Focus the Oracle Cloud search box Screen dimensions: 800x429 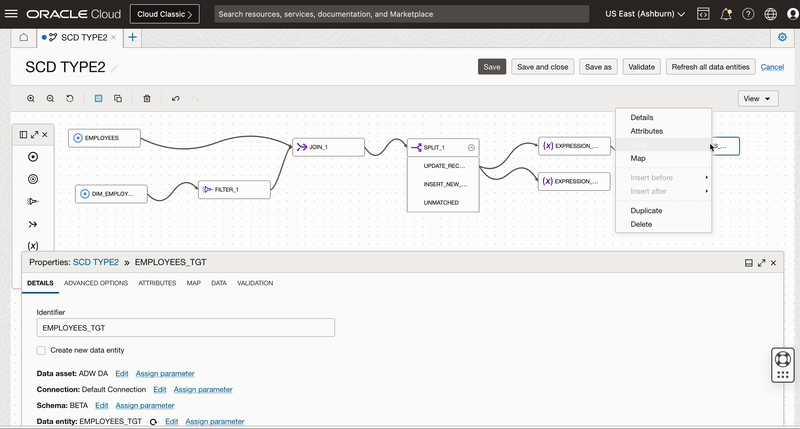(402, 14)
